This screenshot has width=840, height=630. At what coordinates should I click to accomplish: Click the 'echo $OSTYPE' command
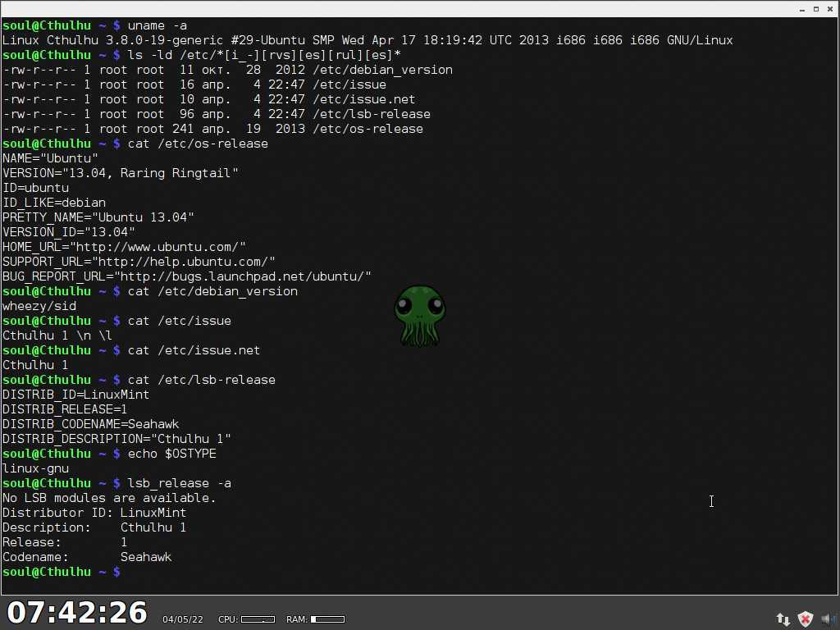pos(172,454)
